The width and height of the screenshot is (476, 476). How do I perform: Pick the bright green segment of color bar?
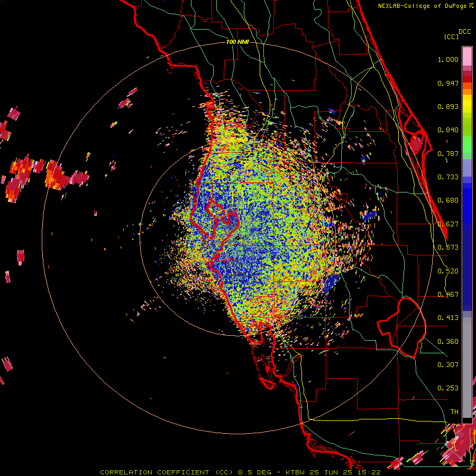(467, 144)
